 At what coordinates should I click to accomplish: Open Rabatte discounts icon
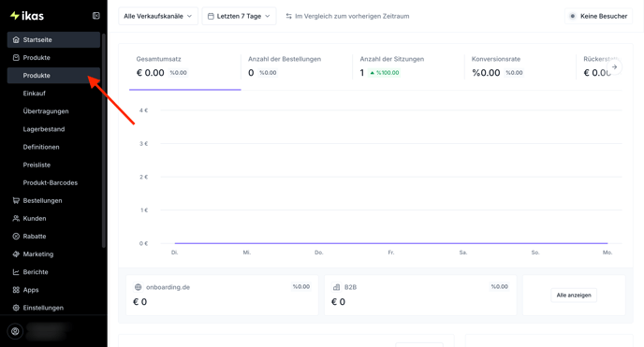(16, 237)
